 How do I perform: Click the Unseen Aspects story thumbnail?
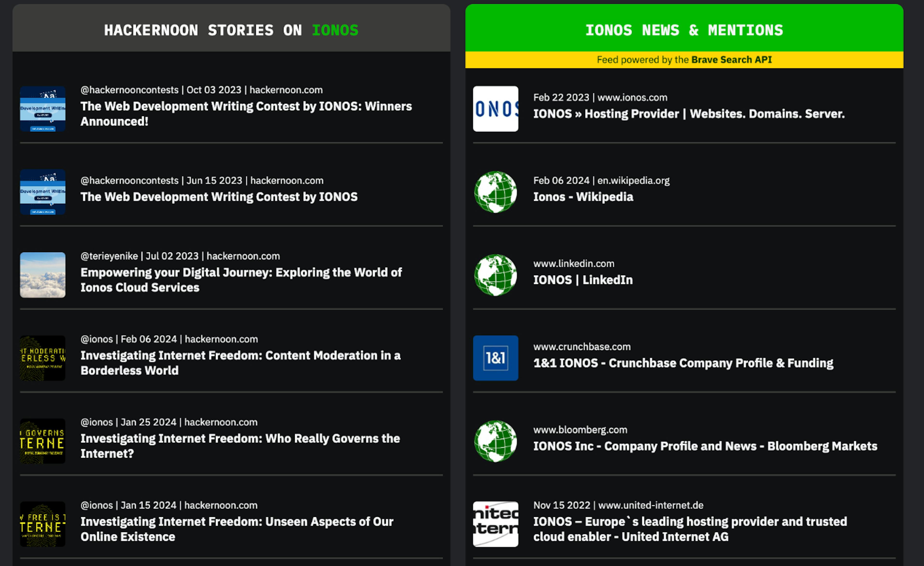[x=43, y=524]
